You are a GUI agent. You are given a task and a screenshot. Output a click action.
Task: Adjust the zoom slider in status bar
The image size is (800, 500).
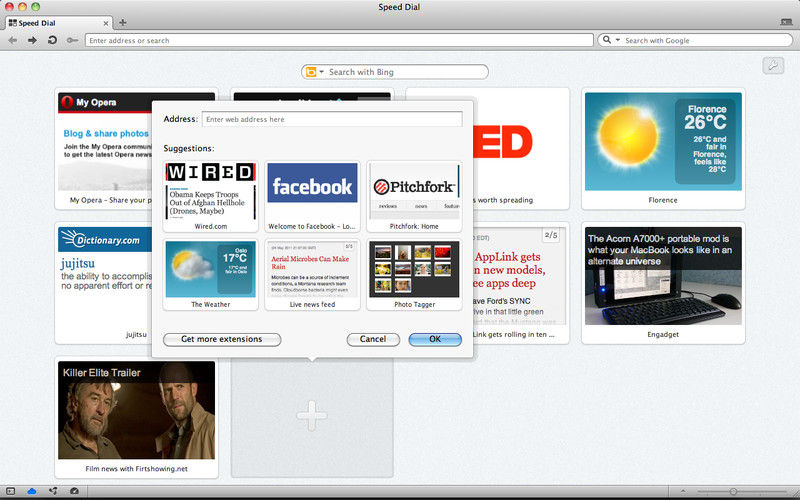click(733, 491)
